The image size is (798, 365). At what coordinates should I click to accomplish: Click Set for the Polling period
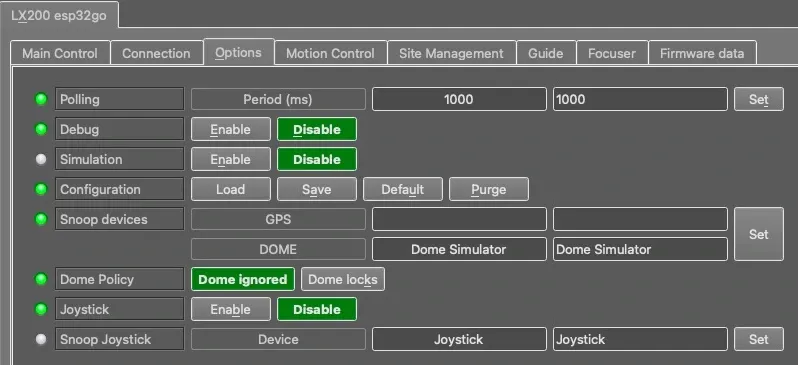(x=759, y=99)
